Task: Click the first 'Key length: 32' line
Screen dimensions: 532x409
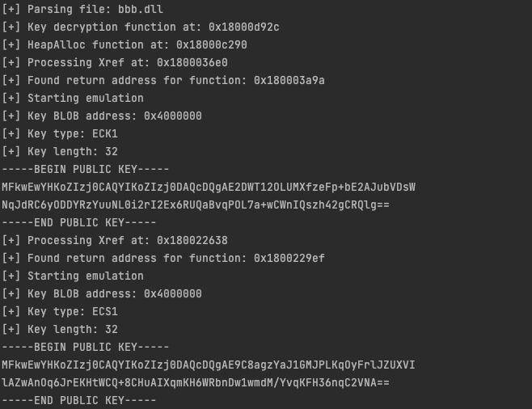Action: (x=60, y=151)
